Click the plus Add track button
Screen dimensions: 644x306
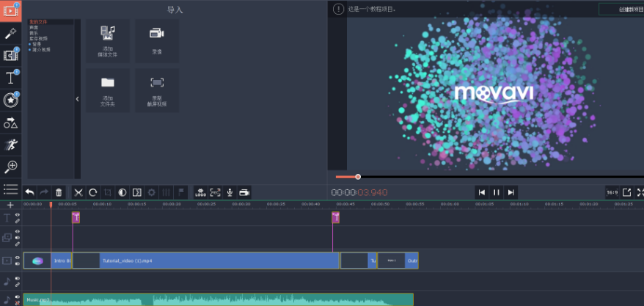pyautogui.click(x=11, y=205)
